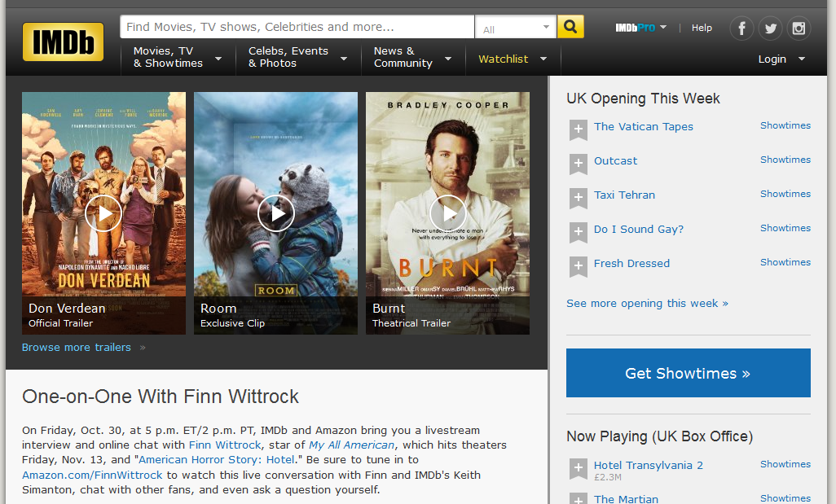Open The Martian title link
This screenshot has width=836, height=504.
click(626, 498)
